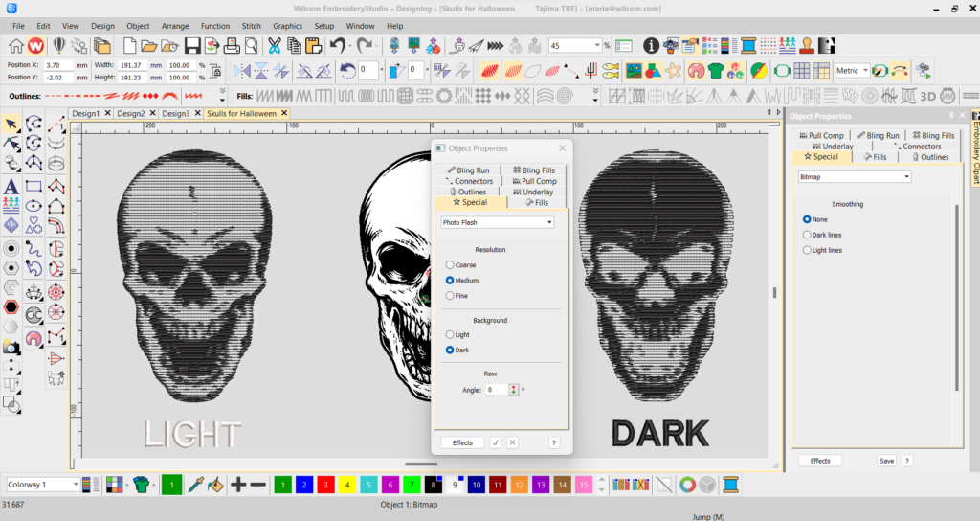Viewport: 980px width, 521px height.
Task: Click the Save design floppy disk icon
Action: tap(192, 45)
